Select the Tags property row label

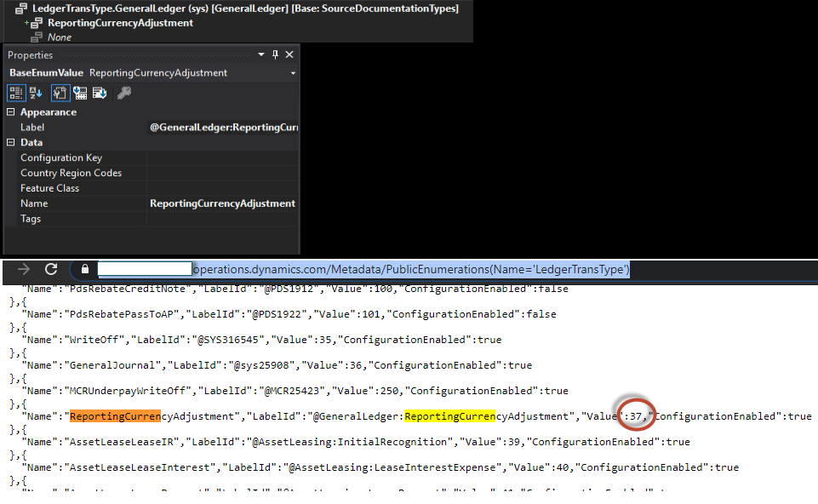31,219
